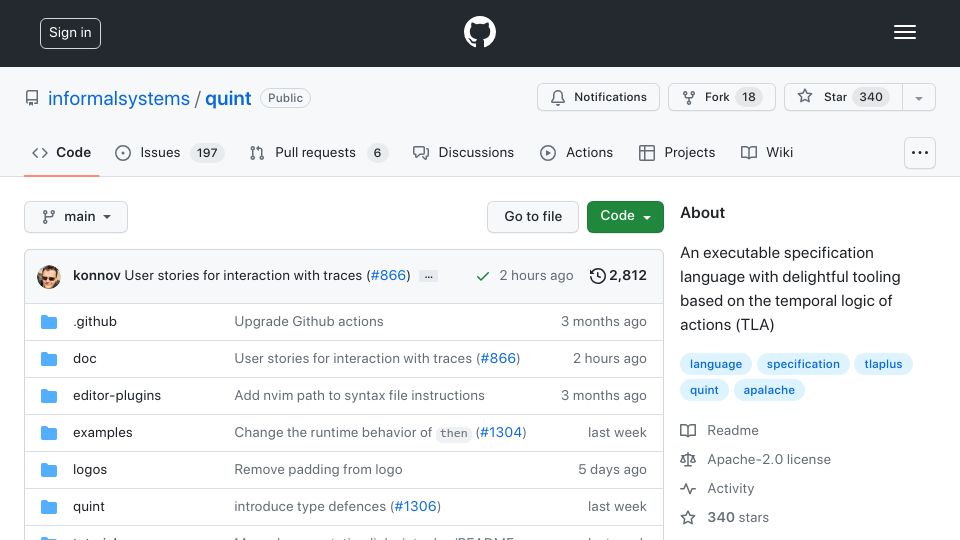960x540 pixels.
Task: Select the quint topic tag
Action: click(704, 390)
